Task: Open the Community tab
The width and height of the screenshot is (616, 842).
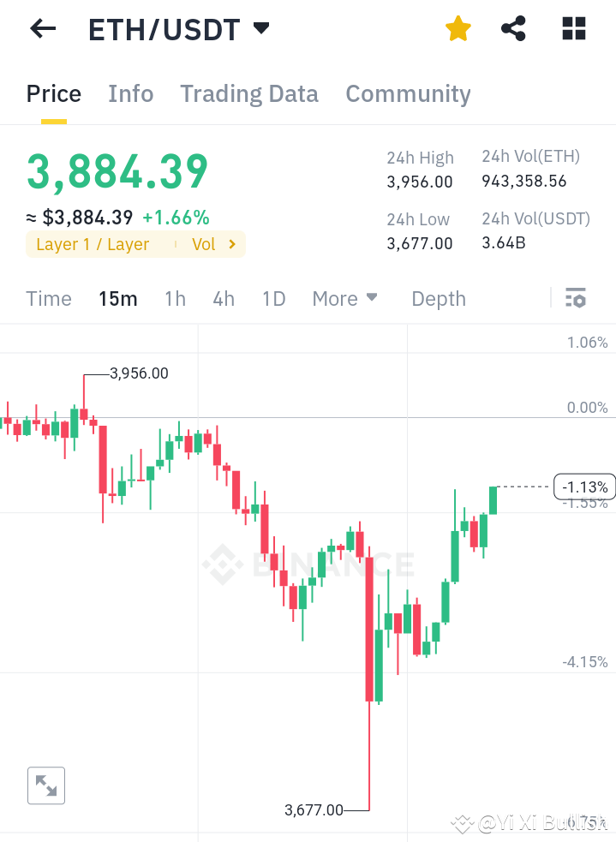Action: [x=408, y=94]
